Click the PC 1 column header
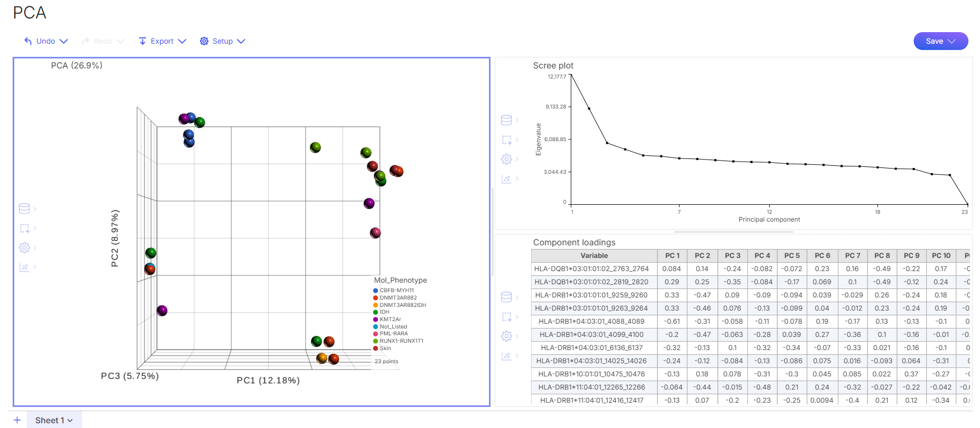980x428 pixels. click(672, 255)
